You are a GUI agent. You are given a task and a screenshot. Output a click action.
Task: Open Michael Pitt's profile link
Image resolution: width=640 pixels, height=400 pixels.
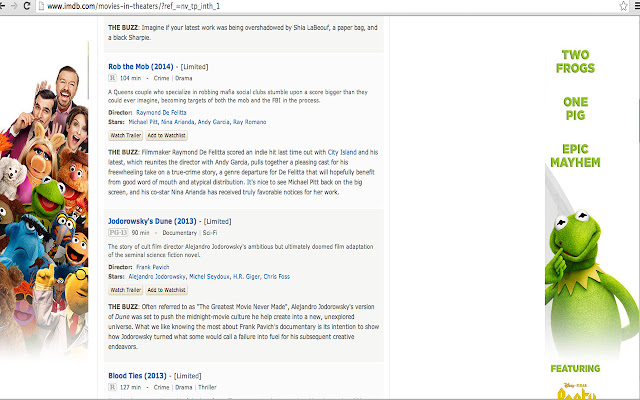point(143,122)
